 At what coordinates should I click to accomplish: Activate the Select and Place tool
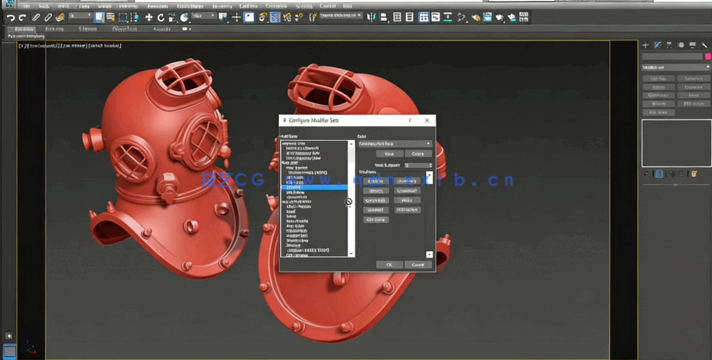[184, 18]
